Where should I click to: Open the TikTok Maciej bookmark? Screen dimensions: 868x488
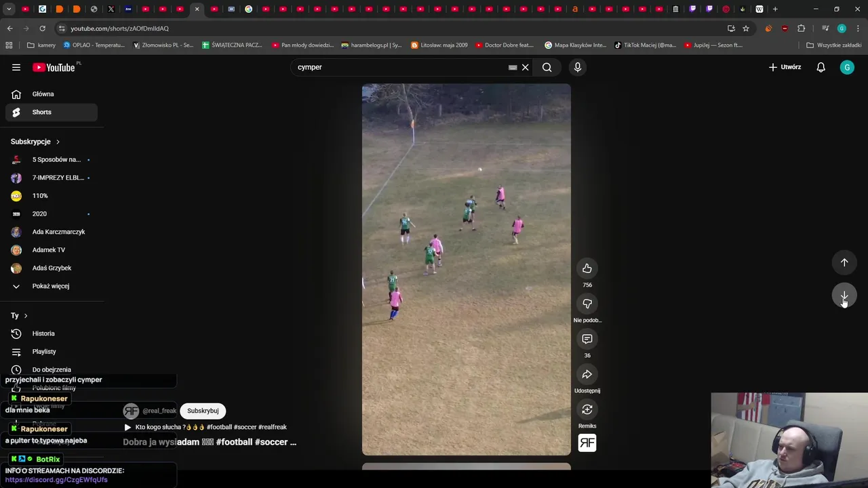click(x=645, y=45)
